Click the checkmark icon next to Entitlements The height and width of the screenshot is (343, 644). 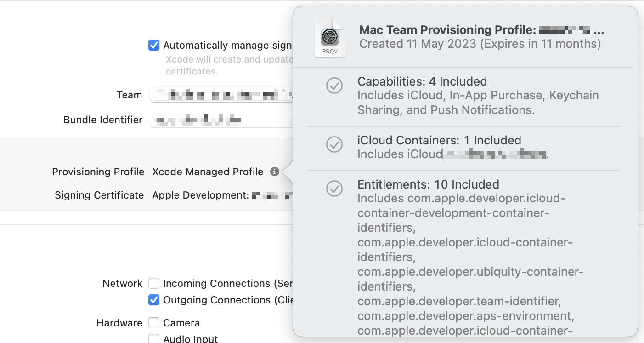(x=334, y=189)
